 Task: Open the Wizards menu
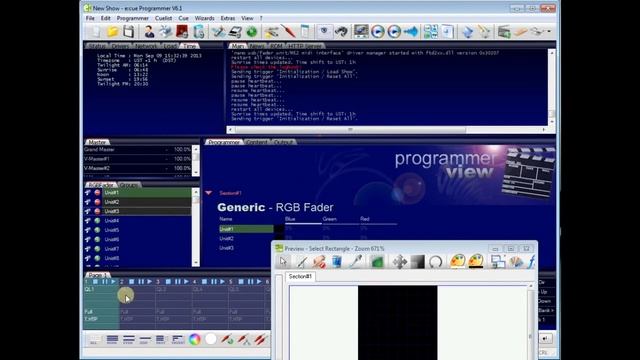pos(204,18)
